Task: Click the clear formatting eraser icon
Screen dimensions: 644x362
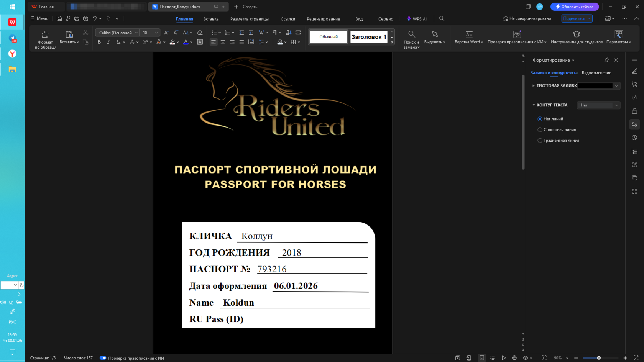Action: [200, 33]
